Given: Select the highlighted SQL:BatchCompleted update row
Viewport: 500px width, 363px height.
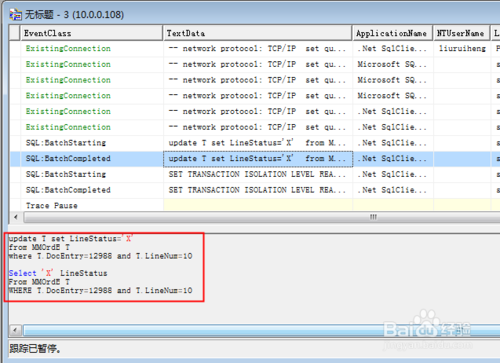Looking at the screenshot, I should [x=255, y=158].
